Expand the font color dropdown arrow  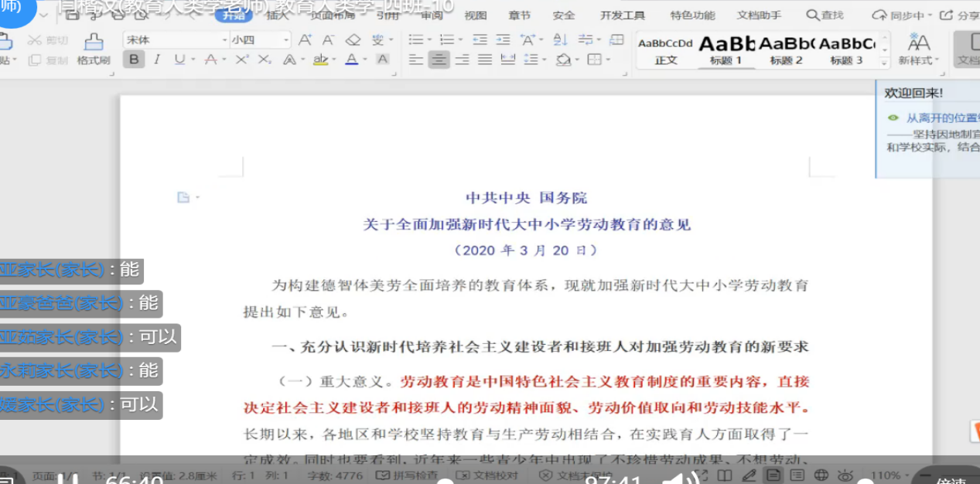click(x=364, y=60)
